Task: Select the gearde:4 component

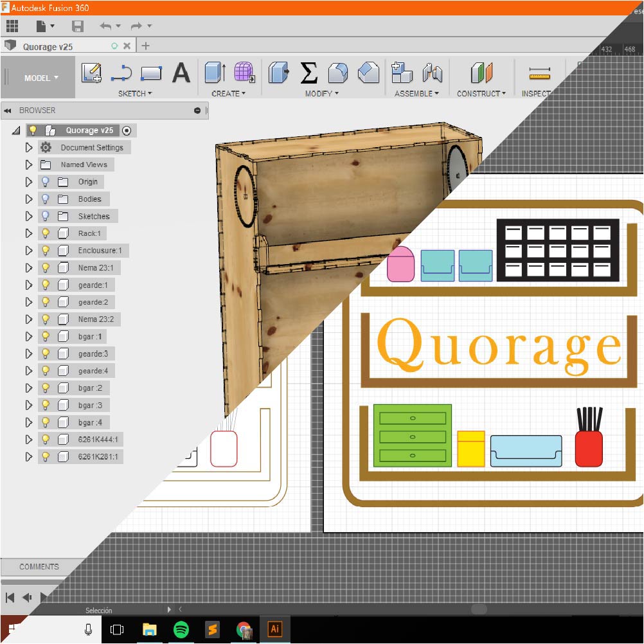Action: click(93, 371)
